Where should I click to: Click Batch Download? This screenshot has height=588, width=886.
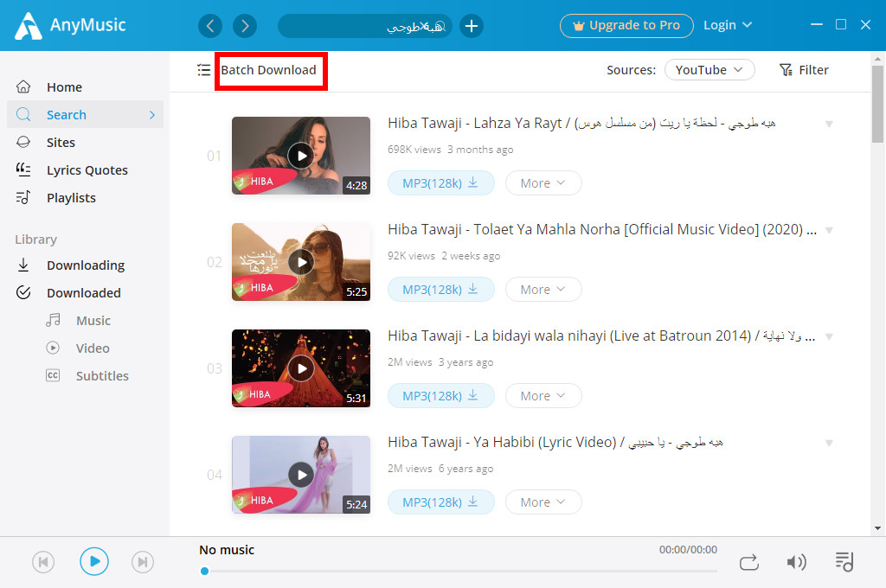(x=268, y=70)
